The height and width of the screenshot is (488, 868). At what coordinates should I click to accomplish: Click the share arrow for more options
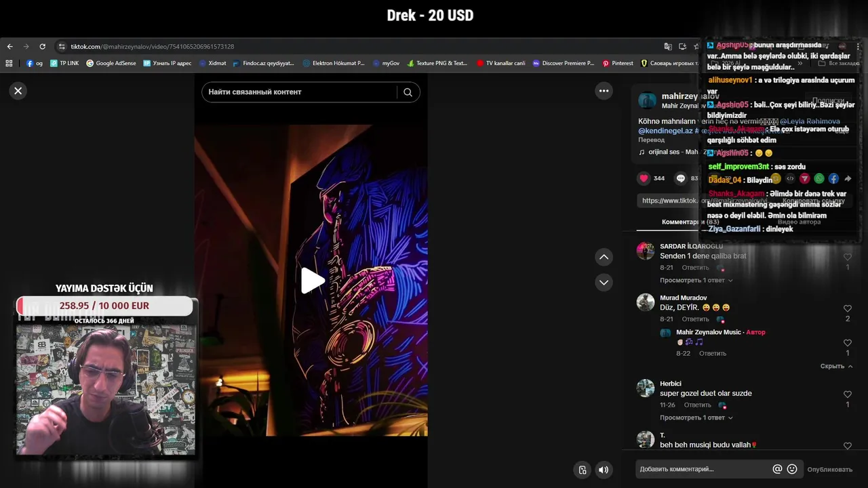pyautogui.click(x=848, y=179)
